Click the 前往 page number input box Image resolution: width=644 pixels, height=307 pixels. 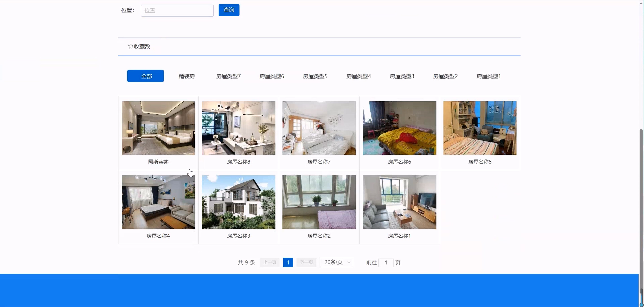[386, 263]
